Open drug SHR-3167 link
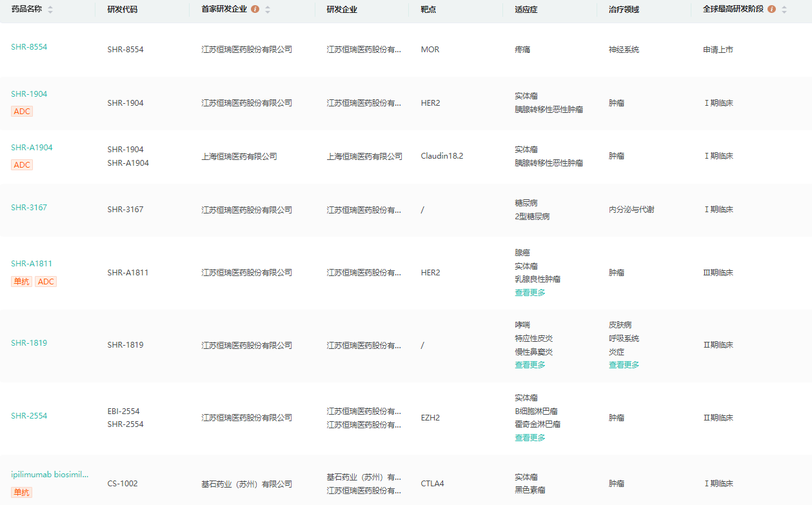Image resolution: width=812 pixels, height=505 pixels. point(29,208)
